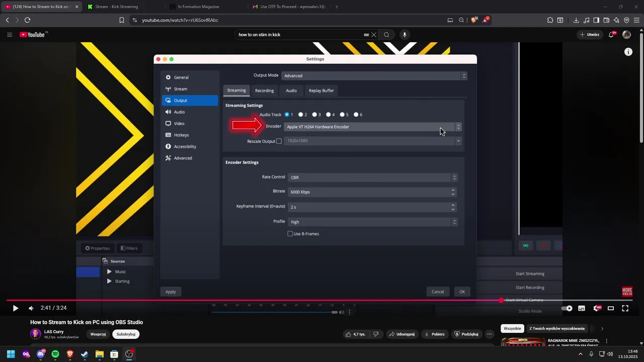Select Audio Track 3 radio button

click(x=314, y=115)
